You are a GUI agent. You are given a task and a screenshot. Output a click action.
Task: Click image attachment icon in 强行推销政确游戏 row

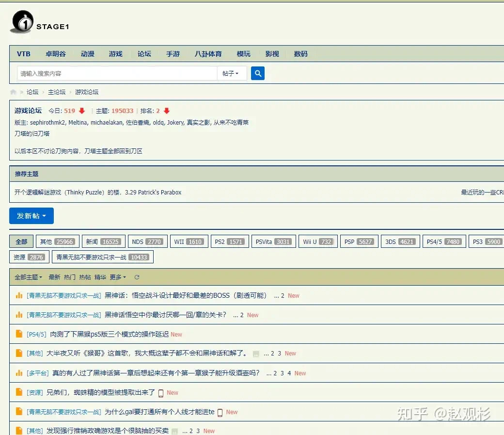pos(174,432)
